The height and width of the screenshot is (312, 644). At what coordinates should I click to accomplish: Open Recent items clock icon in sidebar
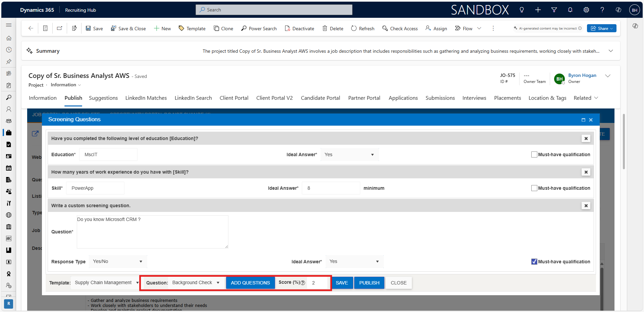9,50
